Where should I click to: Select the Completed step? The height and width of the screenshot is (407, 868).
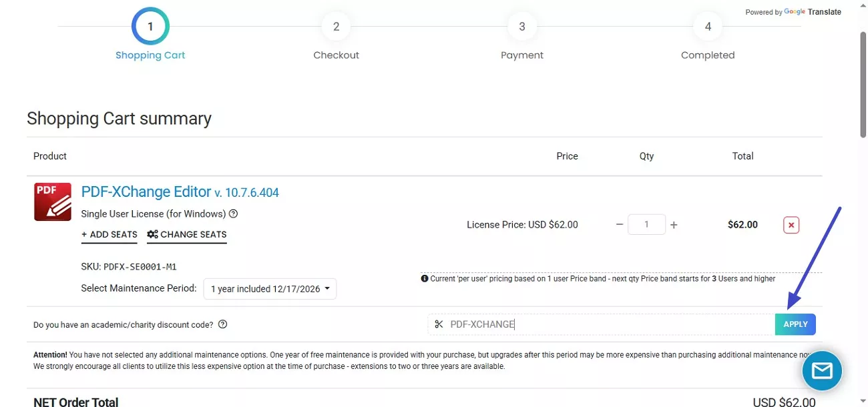click(x=708, y=26)
